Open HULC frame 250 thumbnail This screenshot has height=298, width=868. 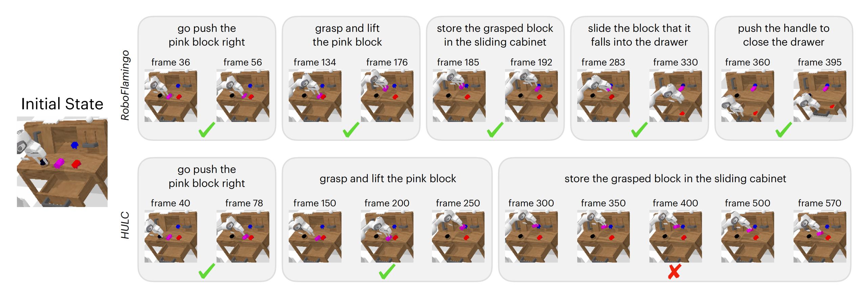pos(458,237)
